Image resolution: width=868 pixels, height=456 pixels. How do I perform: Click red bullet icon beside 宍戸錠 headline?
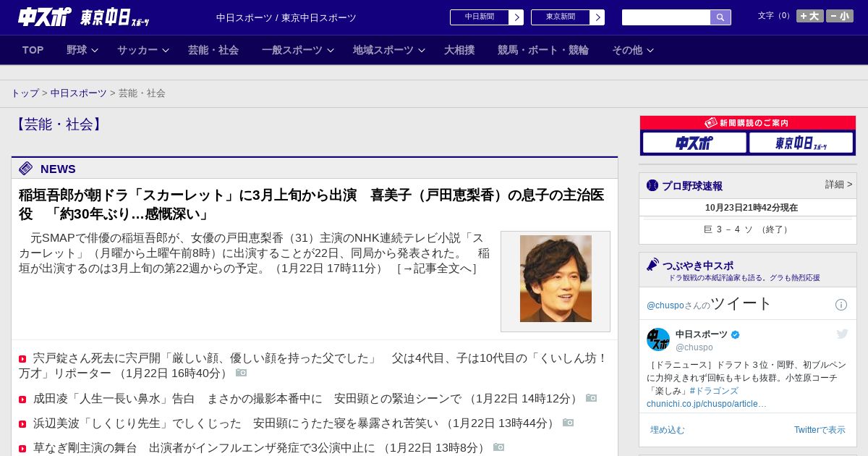(22, 359)
